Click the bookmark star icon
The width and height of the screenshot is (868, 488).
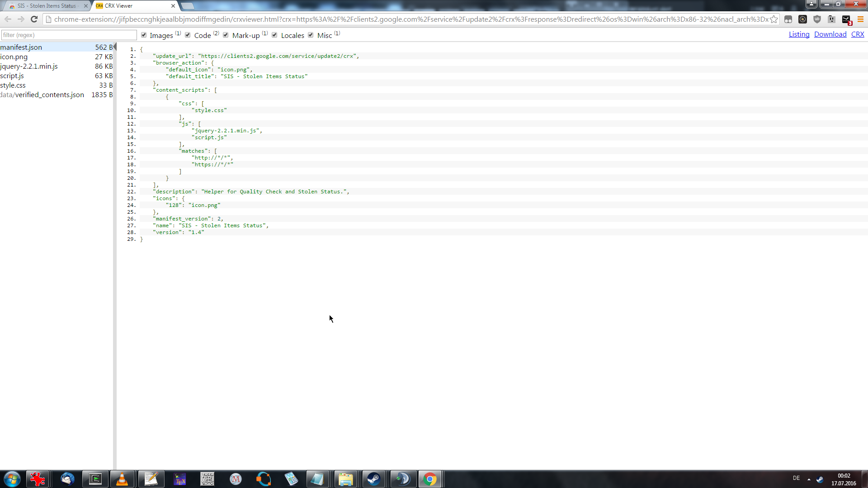coord(774,19)
